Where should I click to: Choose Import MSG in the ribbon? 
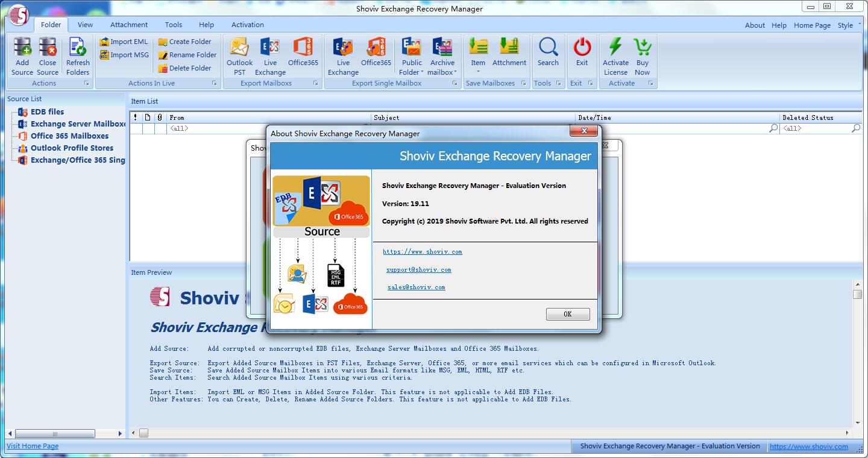(124, 55)
